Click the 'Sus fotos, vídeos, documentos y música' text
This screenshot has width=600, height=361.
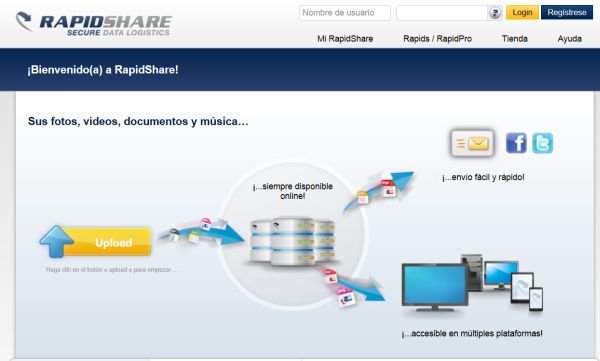pos(138,121)
